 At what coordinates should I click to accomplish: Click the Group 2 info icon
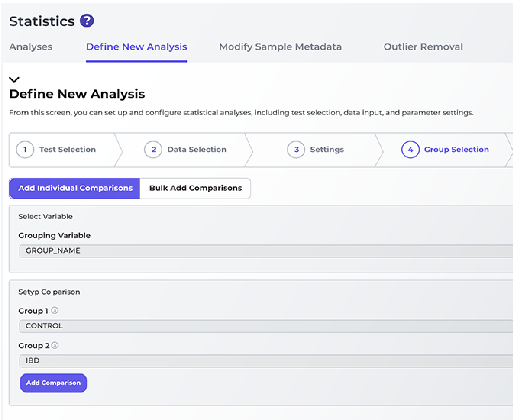tap(55, 345)
